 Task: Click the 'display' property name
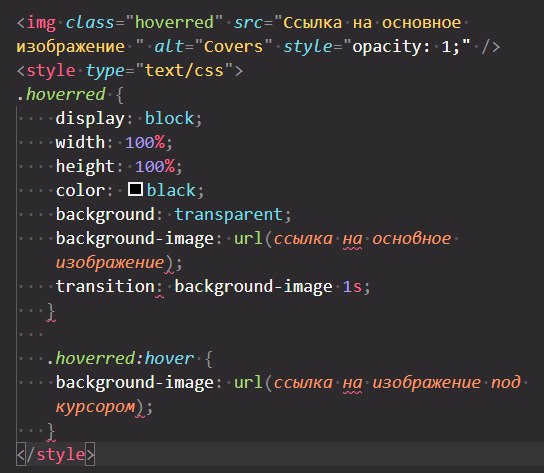click(x=90, y=119)
